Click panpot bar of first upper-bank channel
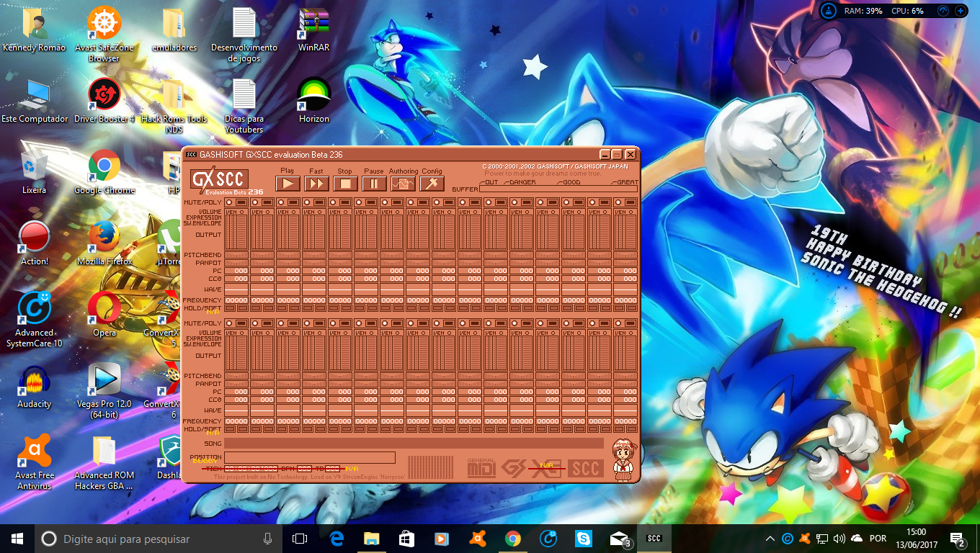The image size is (980, 553). pos(236,263)
